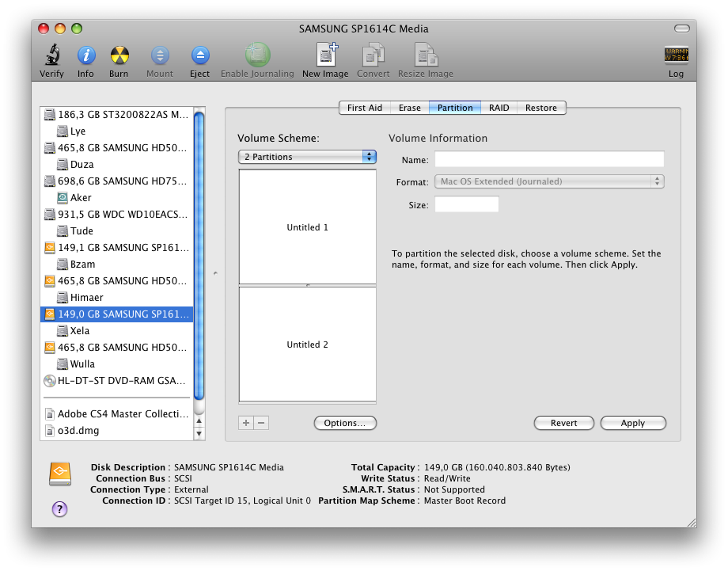The height and width of the screenshot is (571, 728).
Task: Switch to the RAID tab
Action: pos(499,108)
